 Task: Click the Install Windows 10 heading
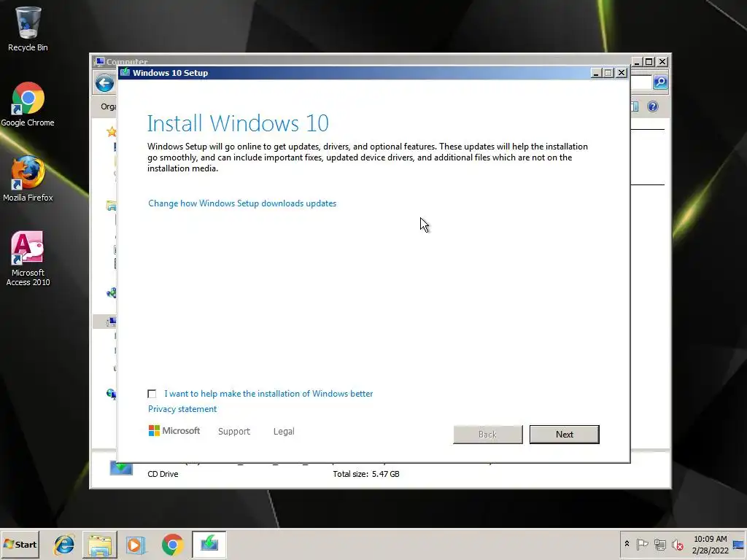tap(238, 123)
